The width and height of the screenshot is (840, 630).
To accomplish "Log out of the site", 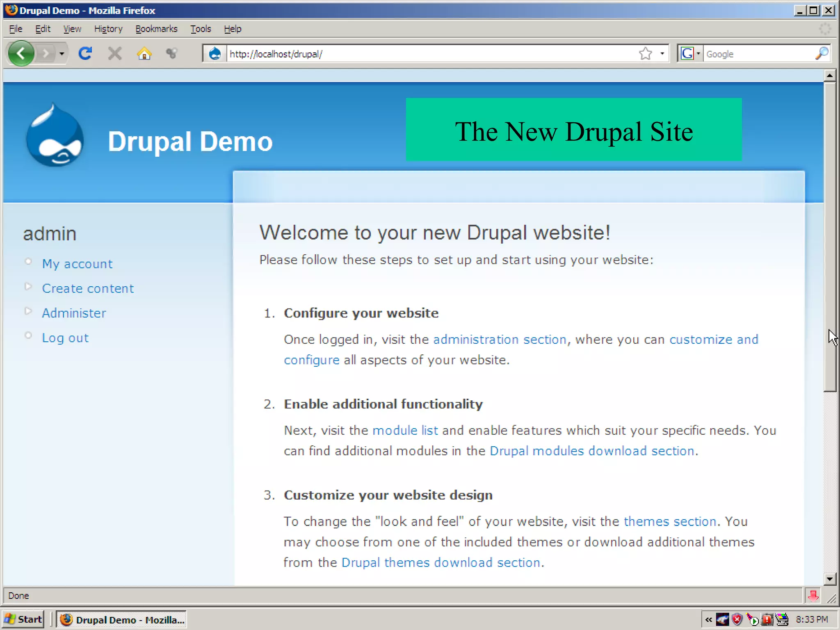I will (x=65, y=338).
